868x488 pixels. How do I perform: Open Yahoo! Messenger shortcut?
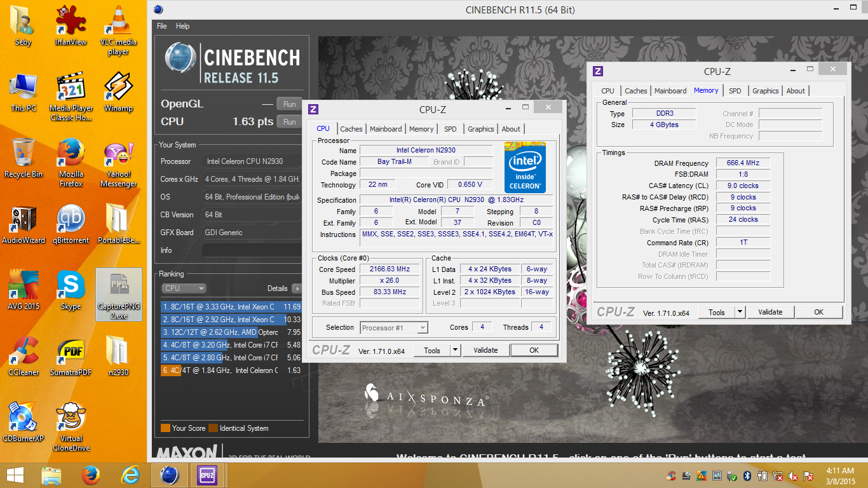[118, 163]
